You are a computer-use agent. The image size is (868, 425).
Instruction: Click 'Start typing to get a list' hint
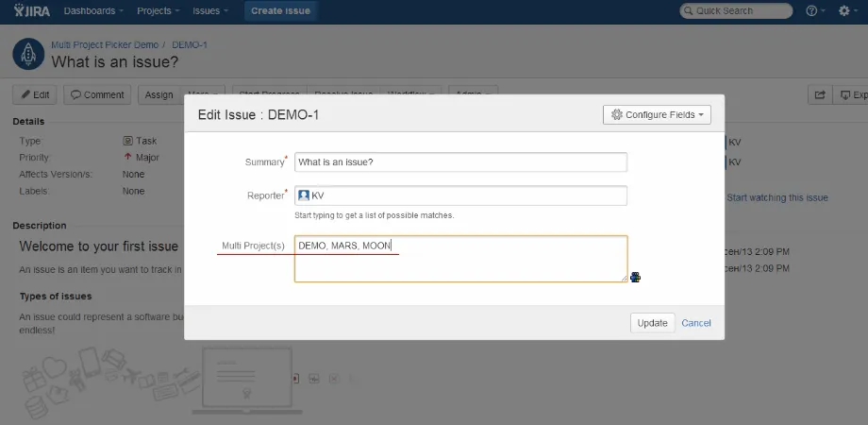[375, 215]
